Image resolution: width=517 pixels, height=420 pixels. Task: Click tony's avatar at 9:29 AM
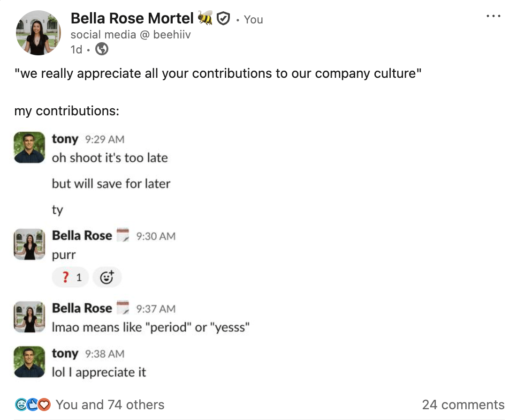[x=30, y=147]
